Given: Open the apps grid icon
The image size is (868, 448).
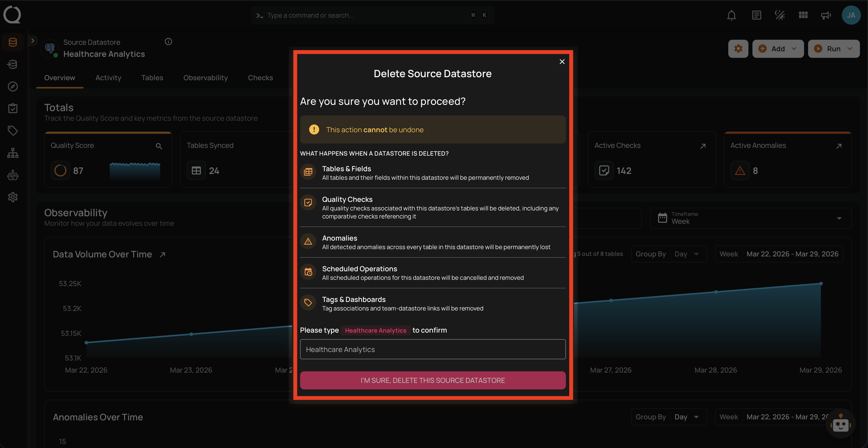Looking at the screenshot, I should pyautogui.click(x=803, y=15).
